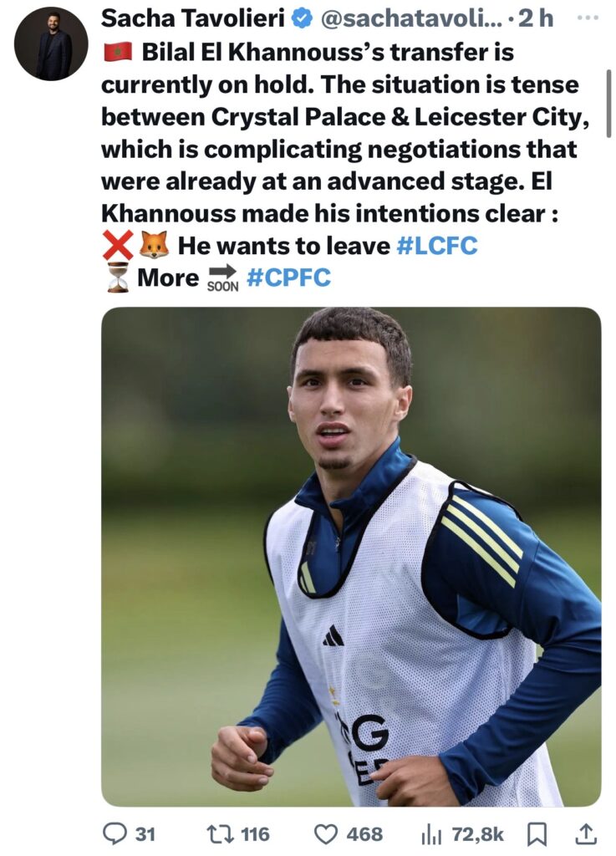The image size is (616, 856).
Task: Click the vertical scrollbar thumb
Action: 608,103
